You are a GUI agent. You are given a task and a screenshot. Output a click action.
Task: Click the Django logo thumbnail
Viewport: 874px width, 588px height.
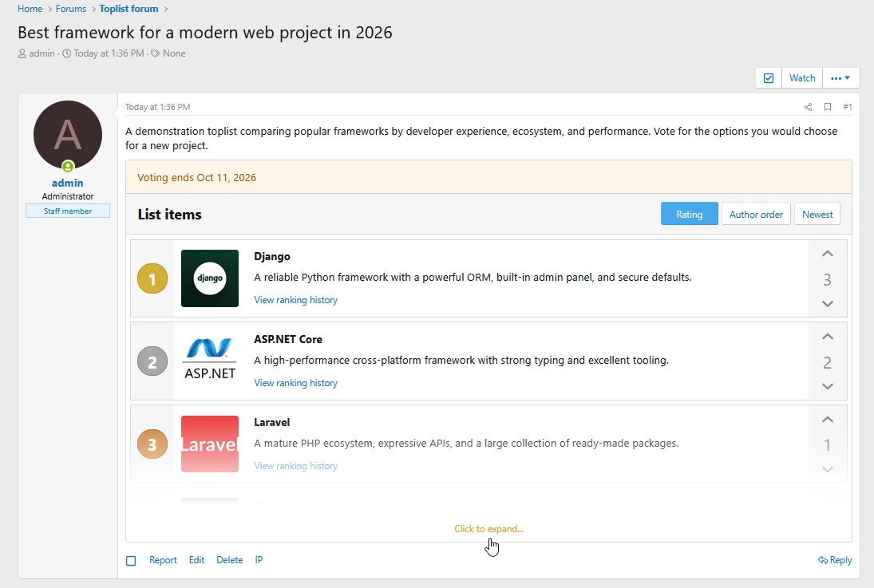(210, 278)
